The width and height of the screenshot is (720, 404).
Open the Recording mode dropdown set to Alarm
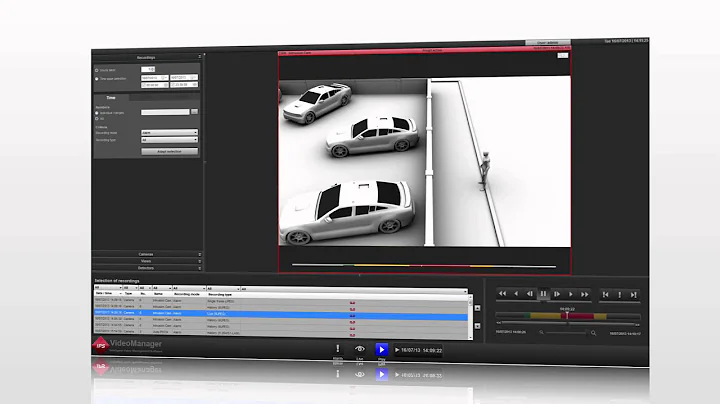coord(169,133)
